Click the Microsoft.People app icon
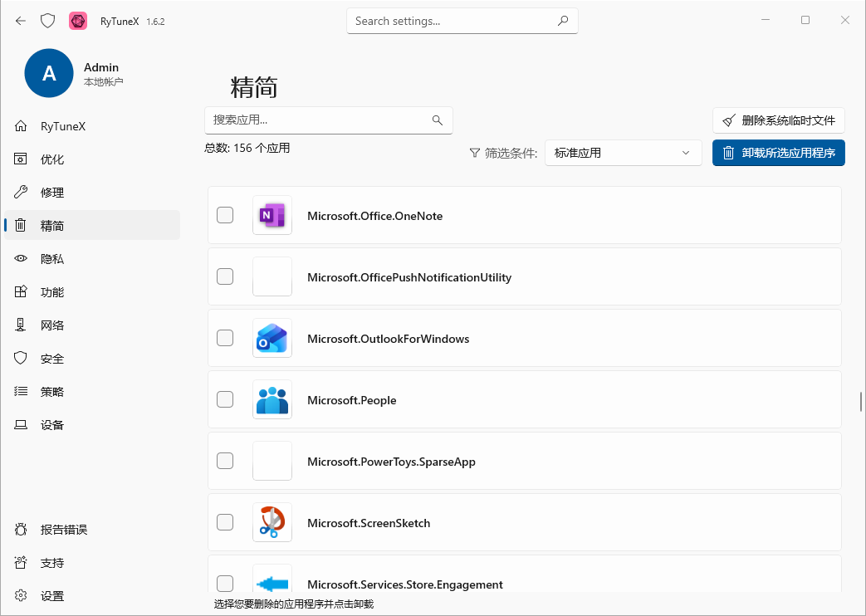866x616 pixels. tap(272, 400)
